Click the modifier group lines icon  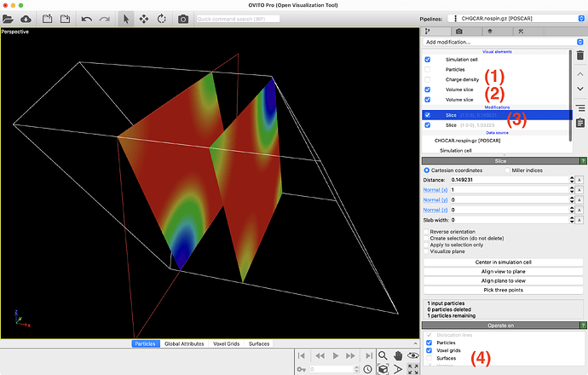[x=580, y=108]
